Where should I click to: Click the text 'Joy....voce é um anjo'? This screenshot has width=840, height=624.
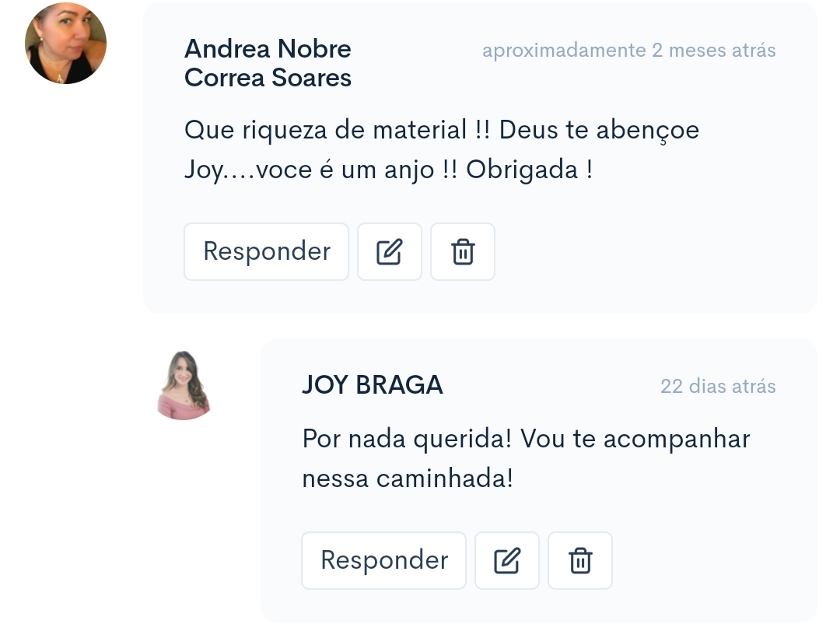pos(309,170)
